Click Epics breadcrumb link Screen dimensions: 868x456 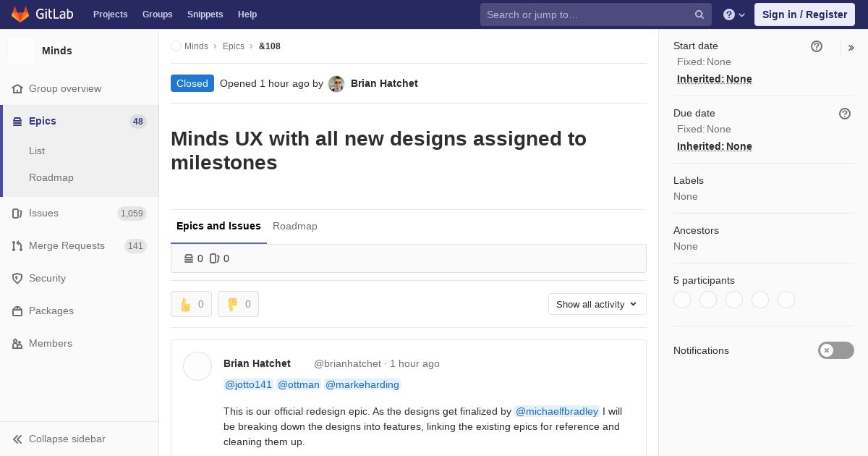tap(234, 46)
